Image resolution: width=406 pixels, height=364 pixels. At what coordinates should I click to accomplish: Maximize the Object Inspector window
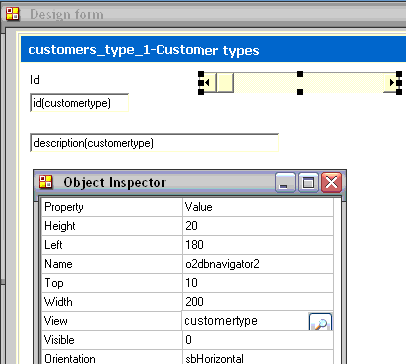pyautogui.click(x=308, y=182)
